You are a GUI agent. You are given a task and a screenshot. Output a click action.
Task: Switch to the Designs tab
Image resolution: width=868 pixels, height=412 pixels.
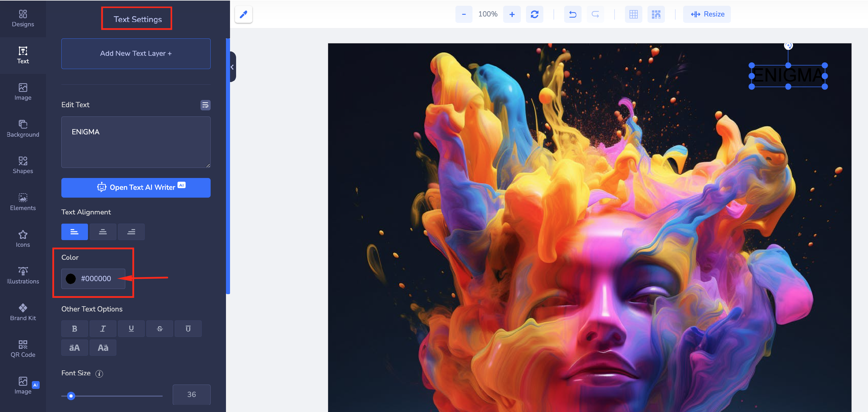click(x=23, y=18)
